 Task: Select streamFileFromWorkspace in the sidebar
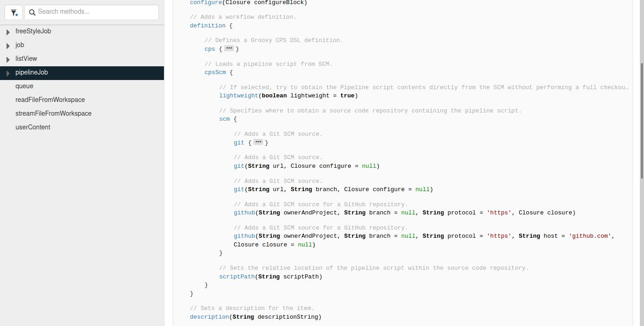click(x=53, y=113)
